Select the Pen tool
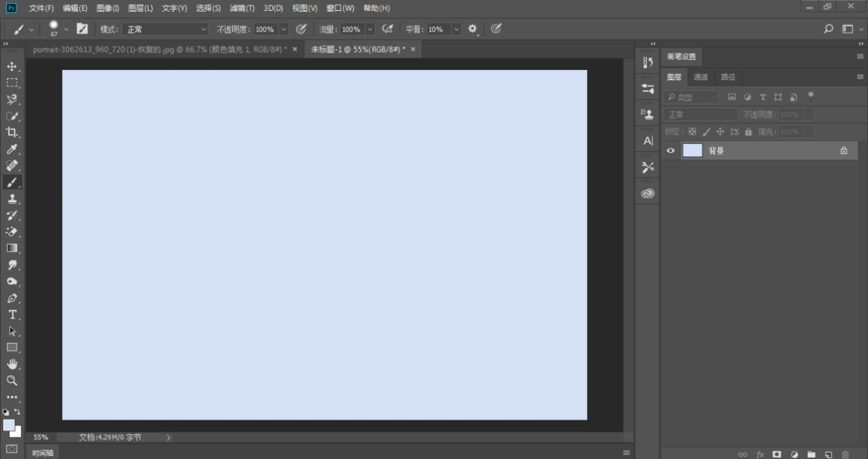Viewport: 868px width, 459px height. click(x=12, y=298)
